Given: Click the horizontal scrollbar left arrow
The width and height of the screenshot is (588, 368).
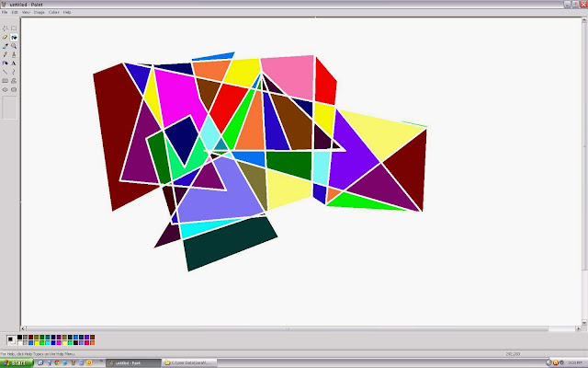Looking at the screenshot, I should click(x=23, y=328).
